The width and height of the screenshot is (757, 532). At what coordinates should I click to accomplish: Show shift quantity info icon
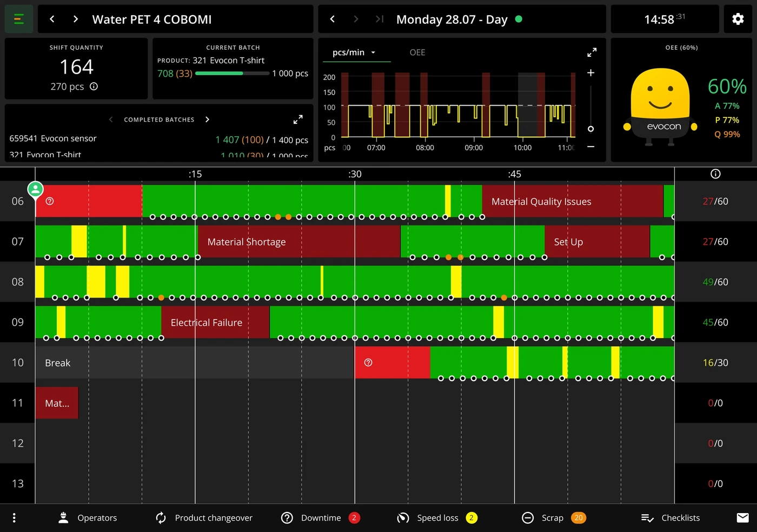(x=94, y=87)
